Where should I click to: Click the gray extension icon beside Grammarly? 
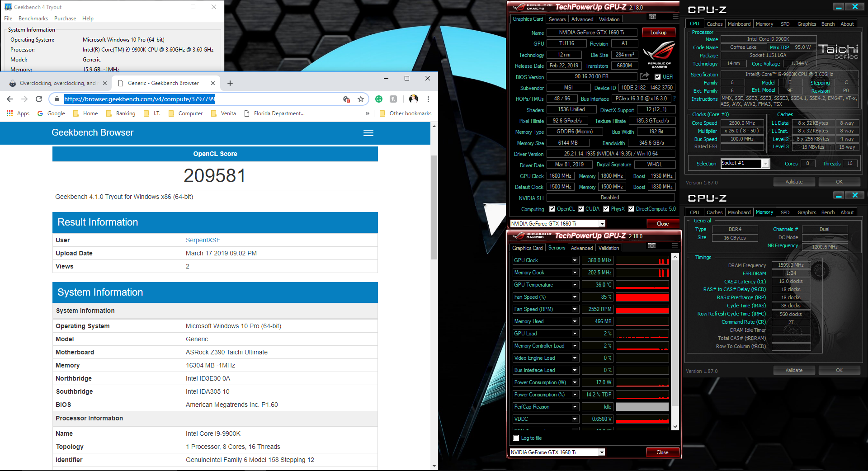pyautogui.click(x=393, y=99)
